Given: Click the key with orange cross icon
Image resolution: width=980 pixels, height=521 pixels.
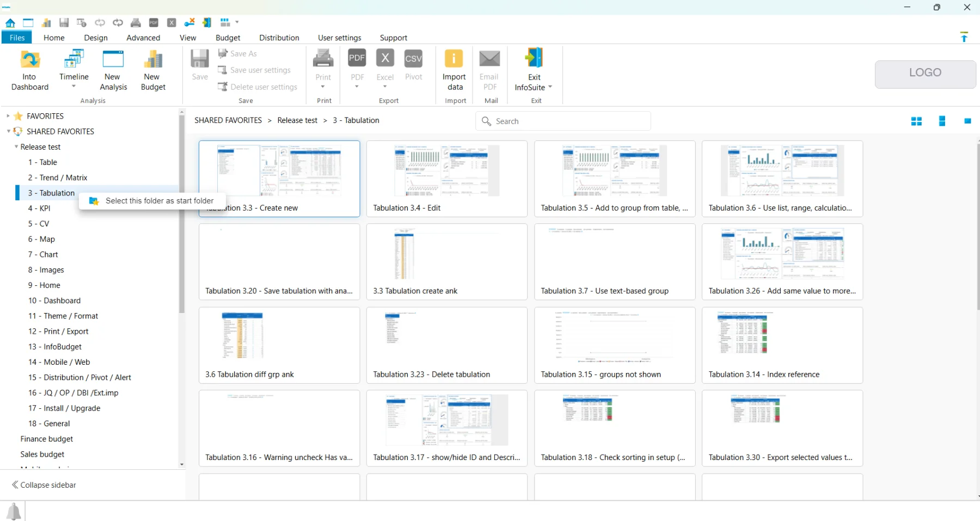Looking at the screenshot, I should pos(189,23).
